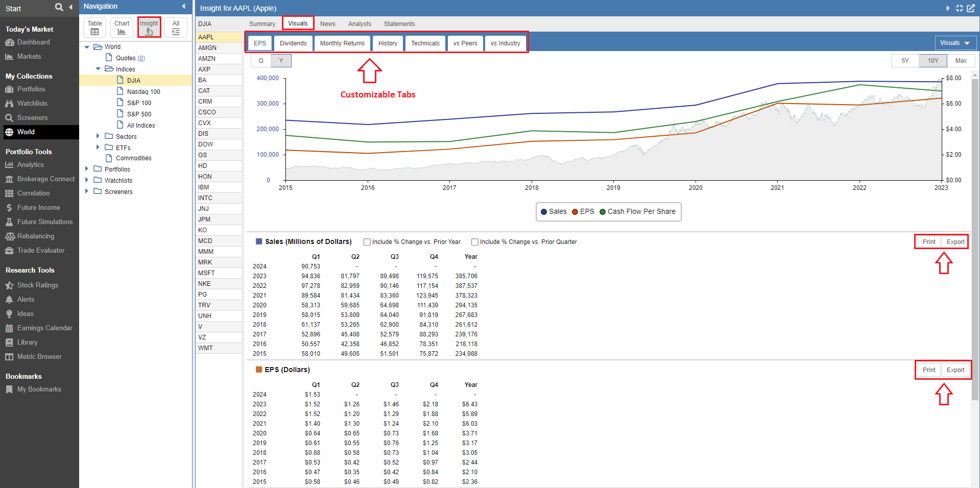Print the EPS table
980x488 pixels.
coord(929,370)
